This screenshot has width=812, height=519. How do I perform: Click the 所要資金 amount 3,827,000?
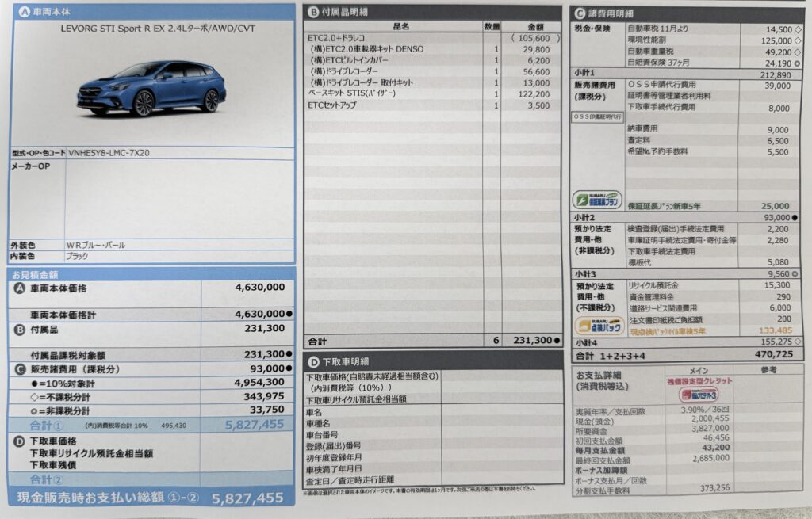(x=710, y=429)
